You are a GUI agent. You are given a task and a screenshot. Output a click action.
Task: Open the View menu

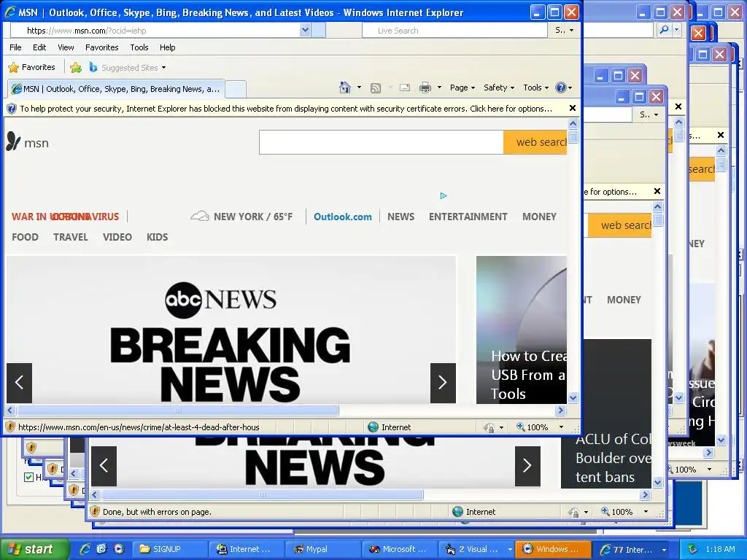(x=66, y=47)
